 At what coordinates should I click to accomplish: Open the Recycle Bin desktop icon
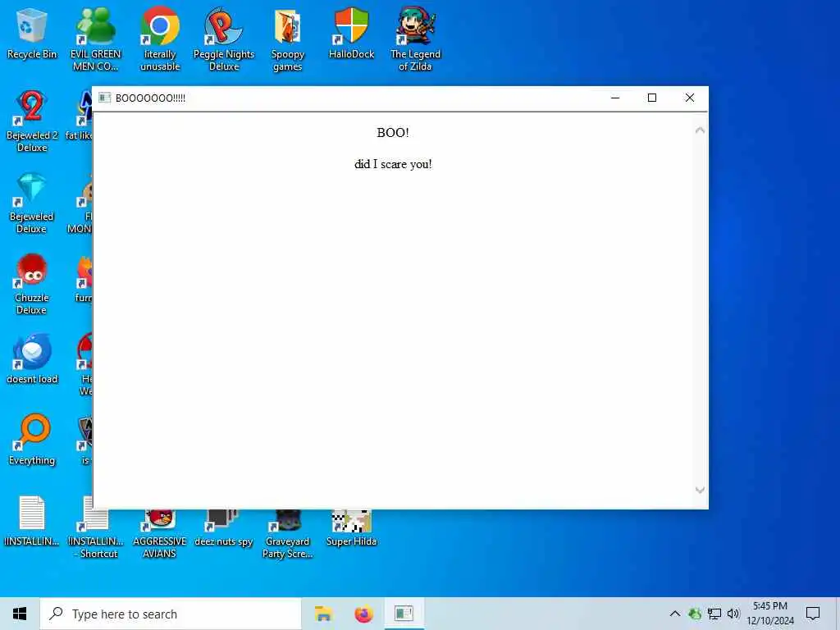(x=32, y=33)
